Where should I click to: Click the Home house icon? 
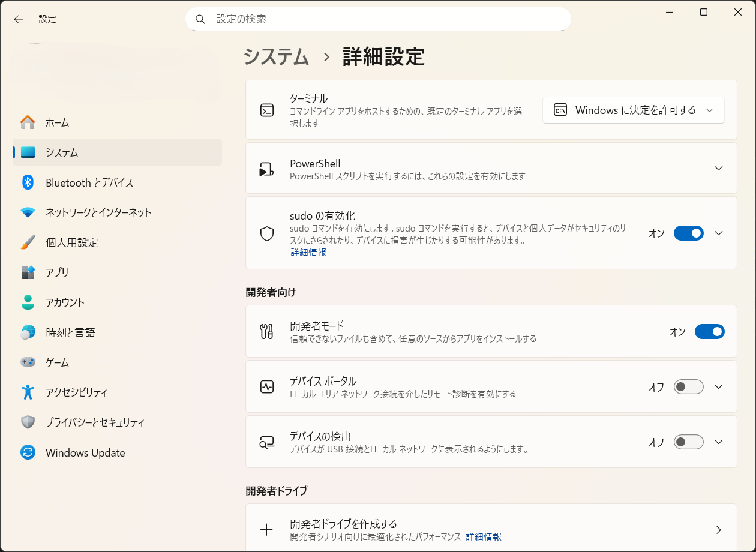click(x=28, y=122)
